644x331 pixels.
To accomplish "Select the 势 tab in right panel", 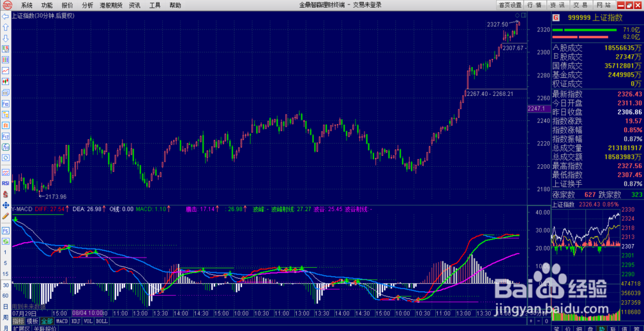I will coord(601,328).
